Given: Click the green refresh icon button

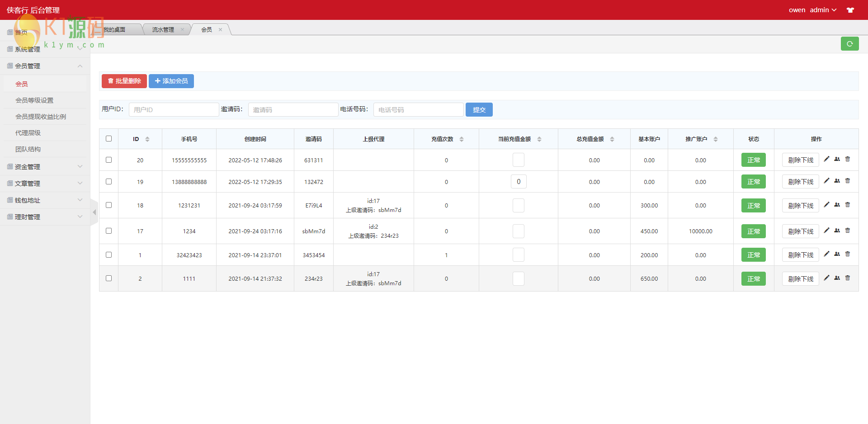Looking at the screenshot, I should click(849, 44).
